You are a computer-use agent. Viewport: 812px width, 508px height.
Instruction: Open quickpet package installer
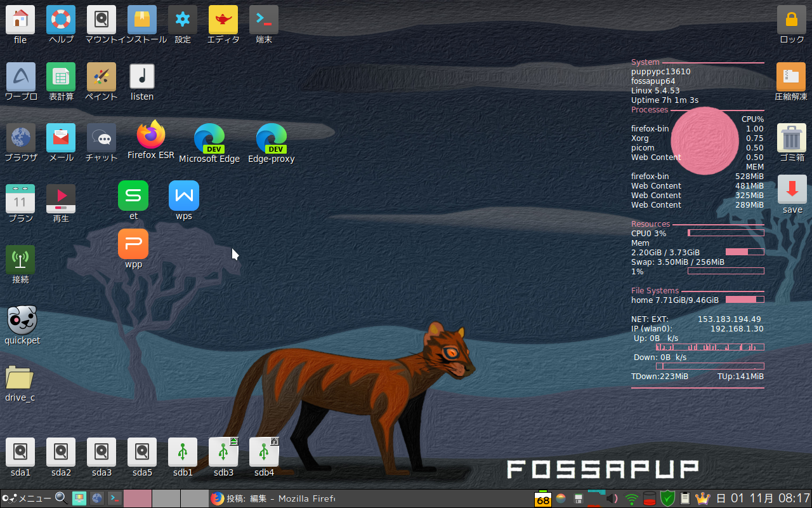(22, 321)
